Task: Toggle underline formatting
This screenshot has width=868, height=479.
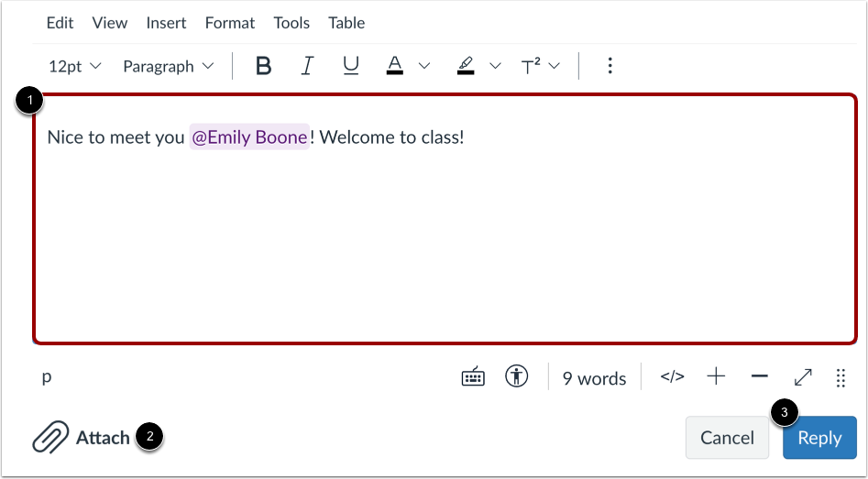Action: point(351,66)
